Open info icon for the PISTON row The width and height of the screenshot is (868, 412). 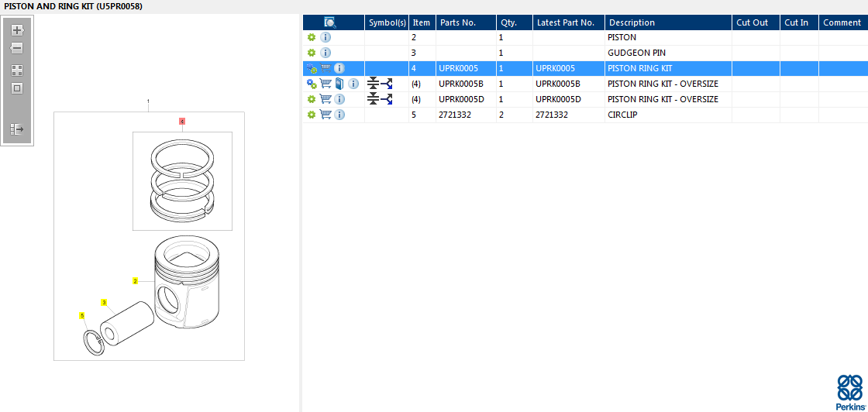point(325,38)
